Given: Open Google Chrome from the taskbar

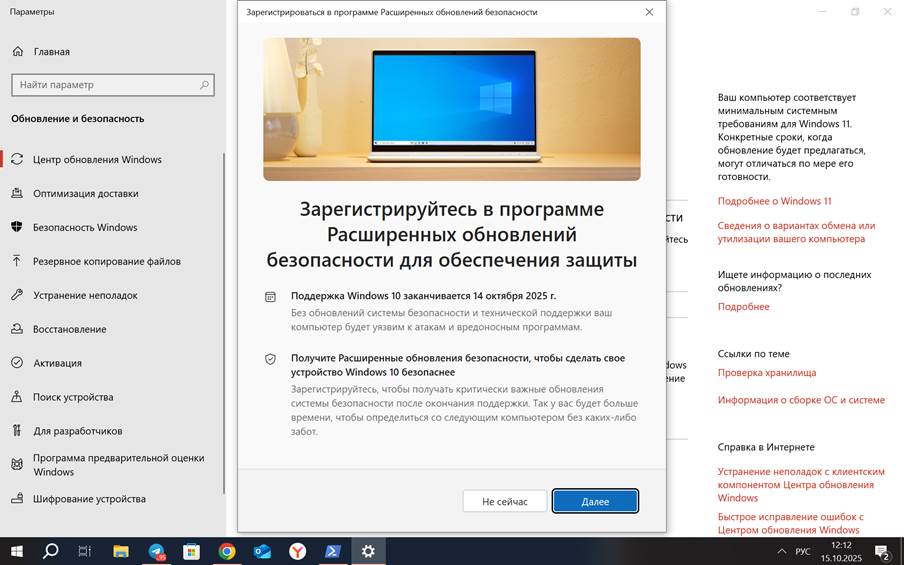Looking at the screenshot, I should pyautogui.click(x=227, y=551).
